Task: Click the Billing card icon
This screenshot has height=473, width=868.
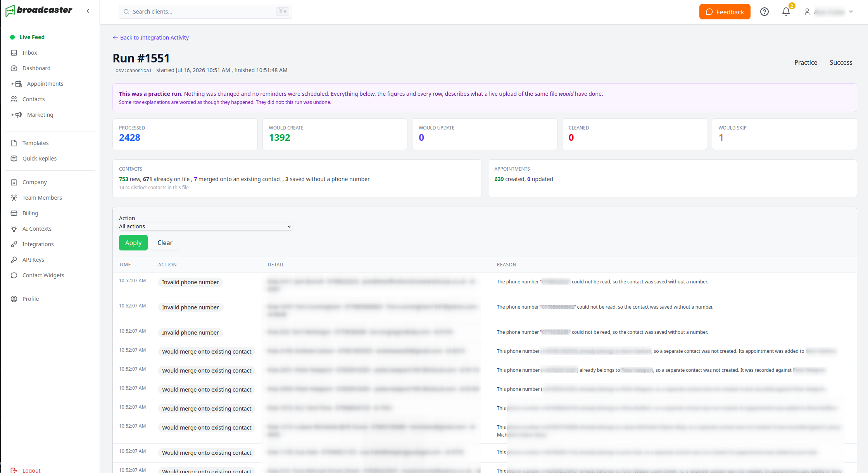Action: tap(14, 213)
